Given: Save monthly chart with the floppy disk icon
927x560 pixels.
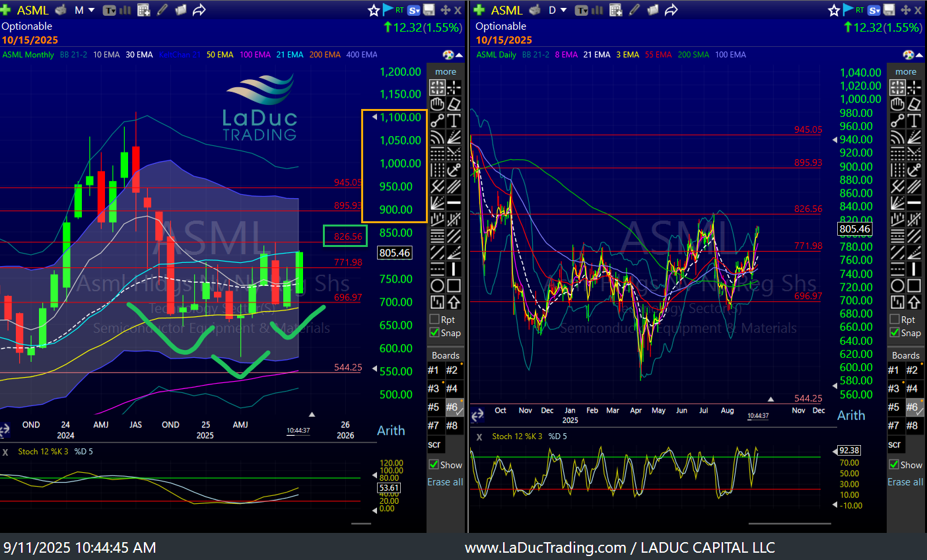Looking at the screenshot, I should pos(429,10).
